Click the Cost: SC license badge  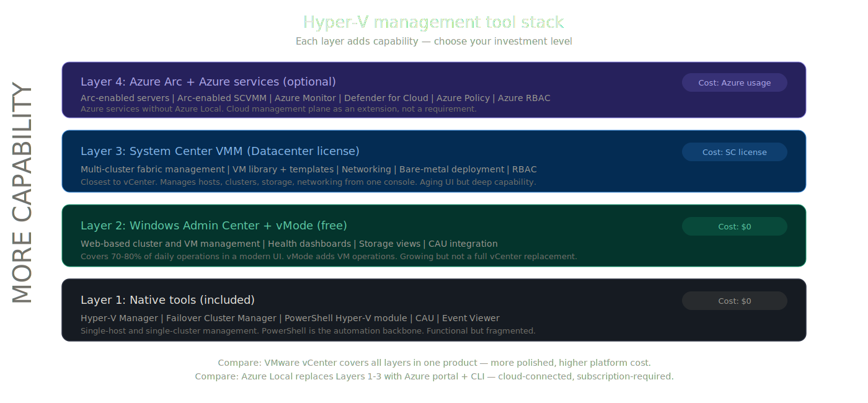(734, 151)
